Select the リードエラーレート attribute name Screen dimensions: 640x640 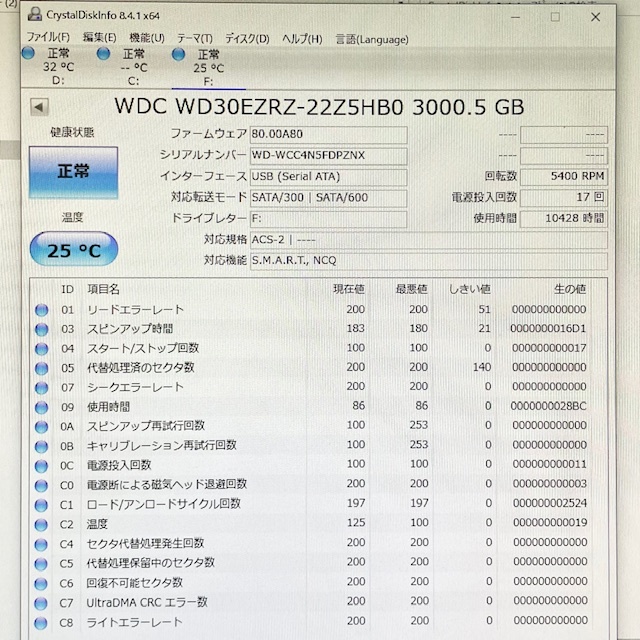[x=135, y=310]
